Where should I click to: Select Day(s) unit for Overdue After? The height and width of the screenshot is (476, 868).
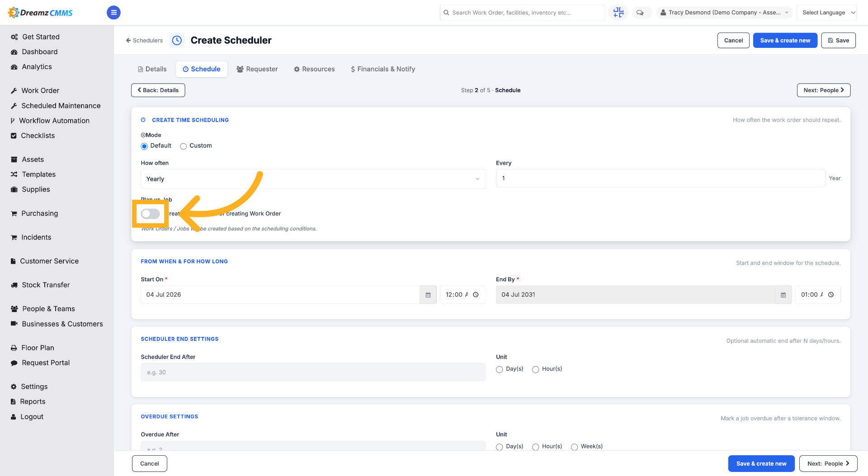pyautogui.click(x=499, y=447)
